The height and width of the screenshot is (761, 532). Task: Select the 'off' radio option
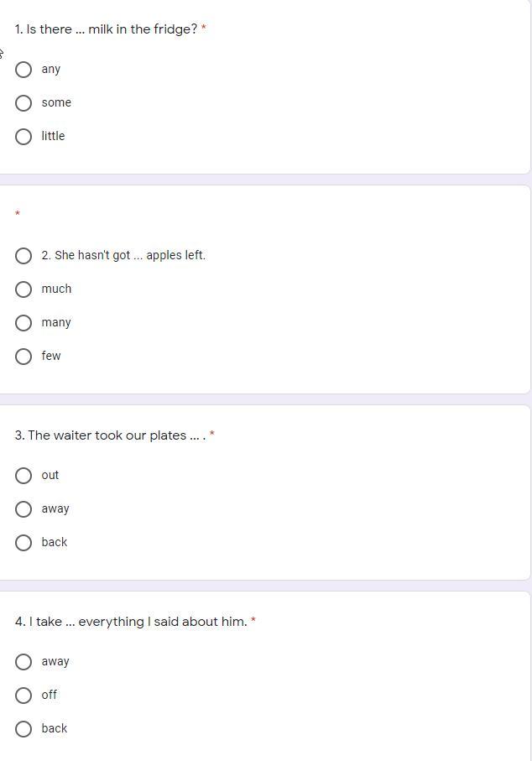click(23, 696)
